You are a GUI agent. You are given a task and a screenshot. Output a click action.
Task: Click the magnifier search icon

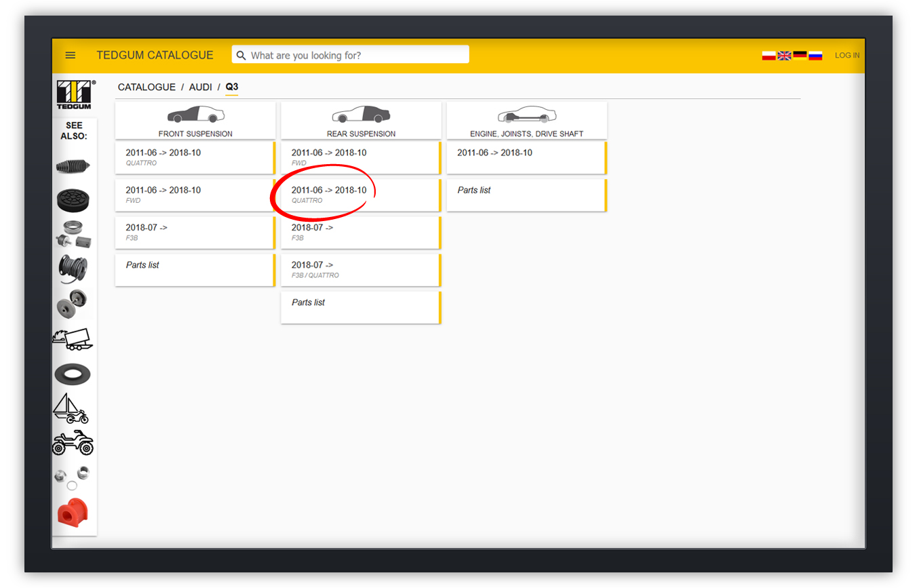(x=241, y=56)
